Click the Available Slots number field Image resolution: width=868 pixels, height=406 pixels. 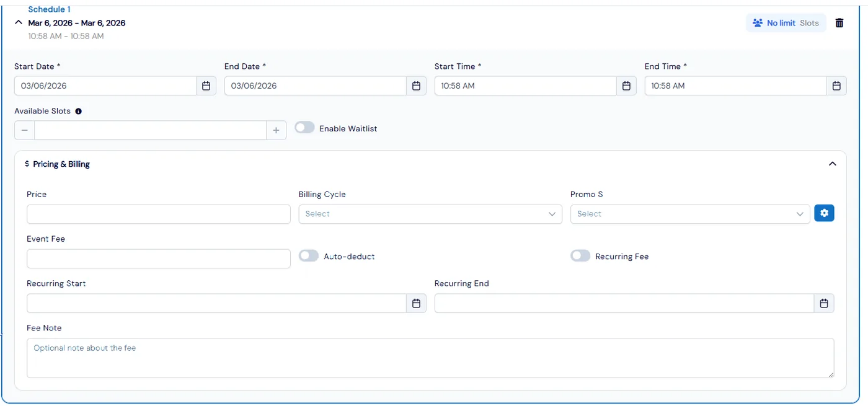pos(151,130)
